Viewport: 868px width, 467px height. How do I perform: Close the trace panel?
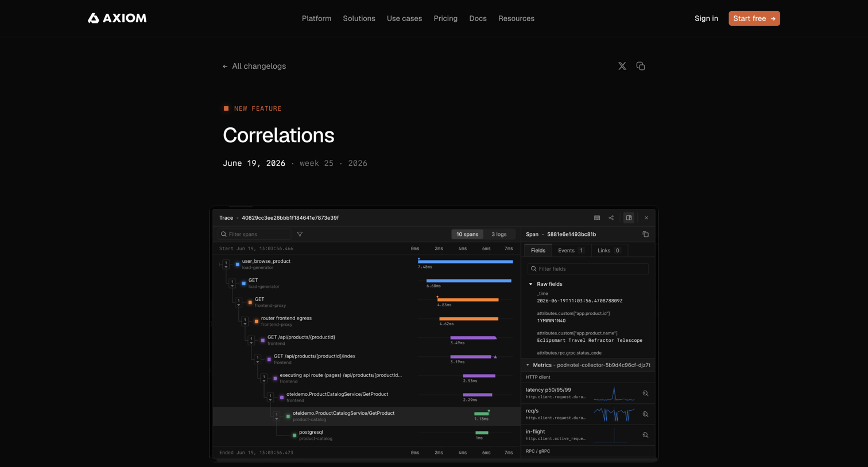(x=646, y=218)
